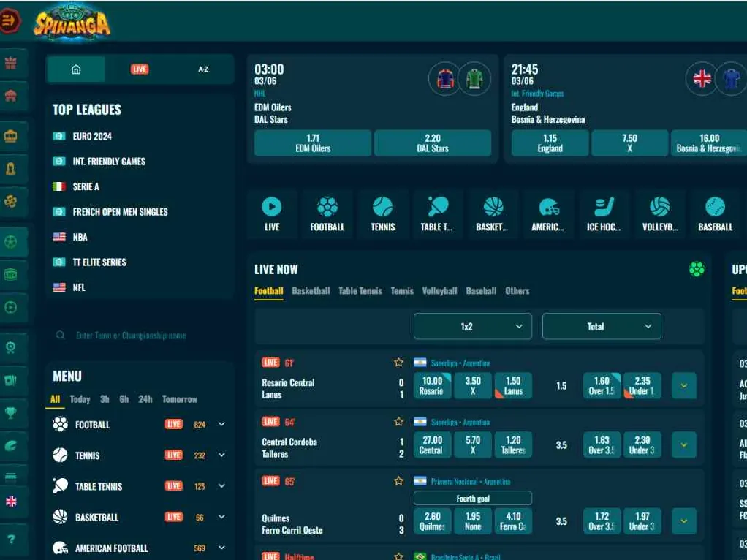Expand more odds for the Talleres match

point(683,444)
